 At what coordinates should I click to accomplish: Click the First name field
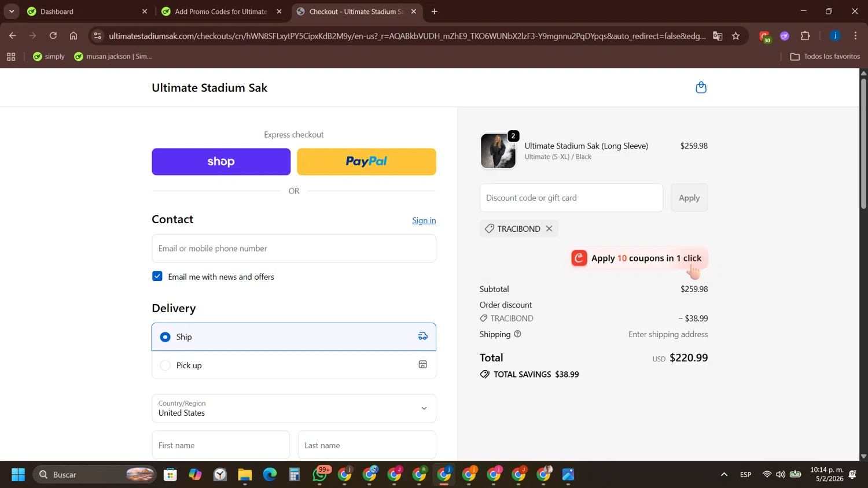click(220, 445)
